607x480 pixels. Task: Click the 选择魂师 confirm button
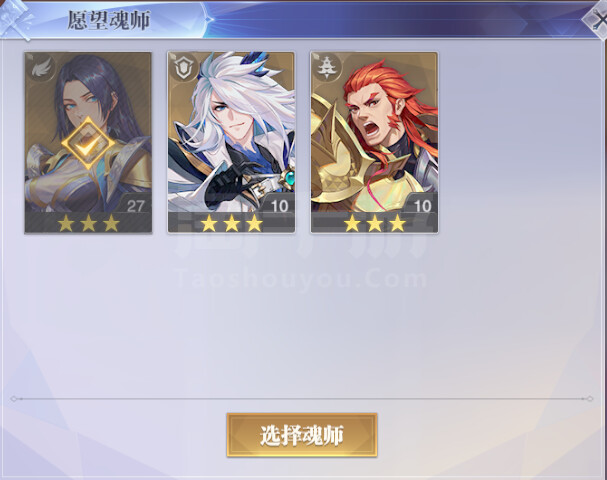302,435
